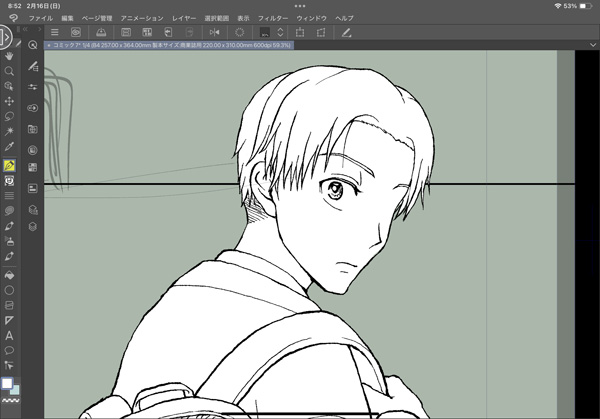
Task: Open the command bar hamburger menu
Action: pyautogui.click(x=55, y=33)
